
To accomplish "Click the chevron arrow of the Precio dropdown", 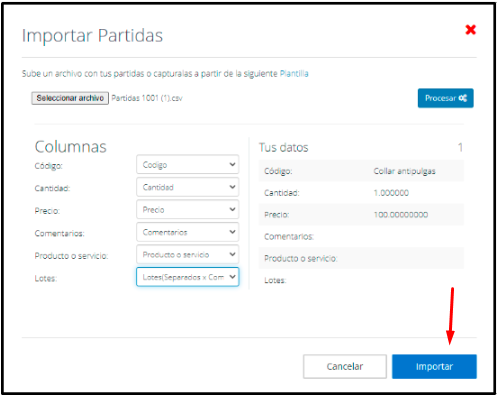I will click(232, 209).
